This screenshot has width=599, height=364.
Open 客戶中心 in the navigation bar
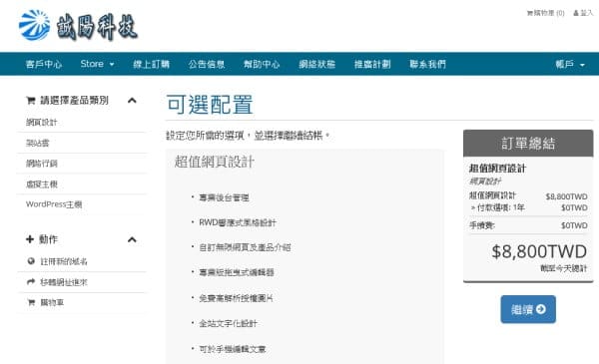click(44, 64)
